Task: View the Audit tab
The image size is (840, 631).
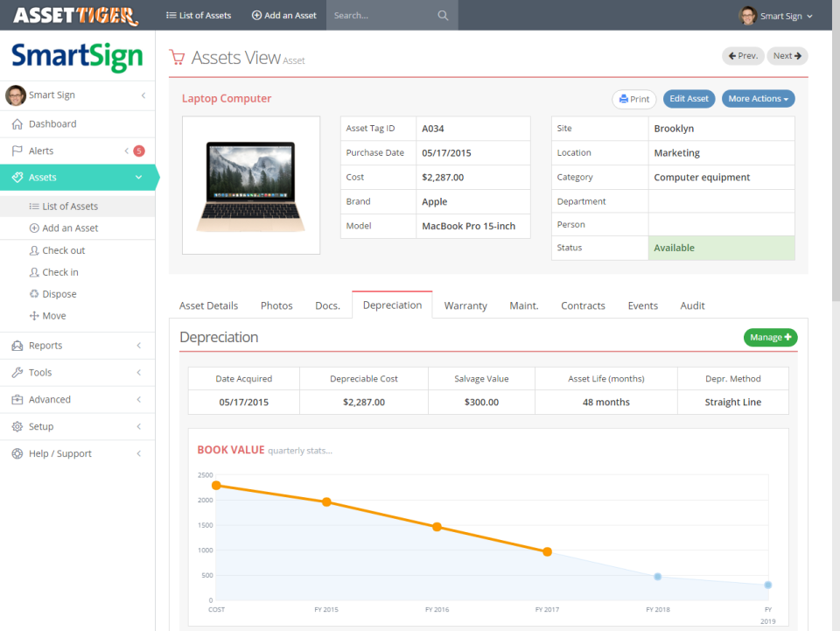Action: tap(692, 305)
